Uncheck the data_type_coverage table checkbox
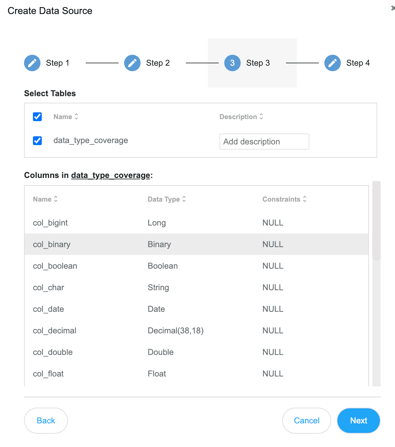Viewport: 395px width, 447px height. point(37,141)
